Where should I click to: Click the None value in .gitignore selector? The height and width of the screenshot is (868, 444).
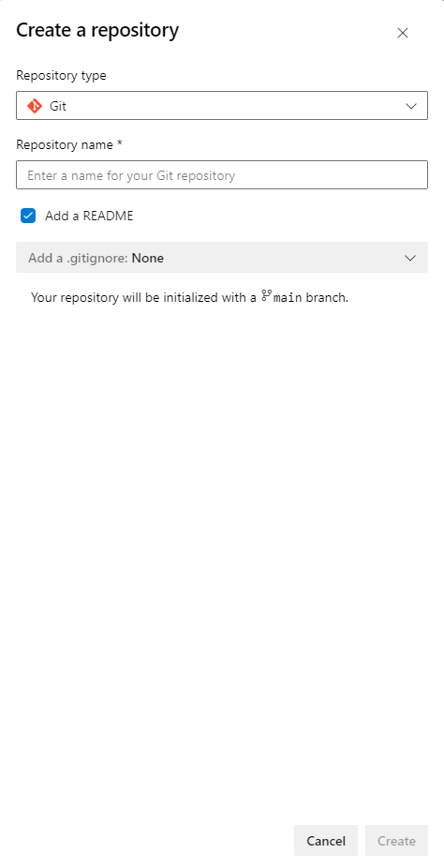[x=148, y=258]
